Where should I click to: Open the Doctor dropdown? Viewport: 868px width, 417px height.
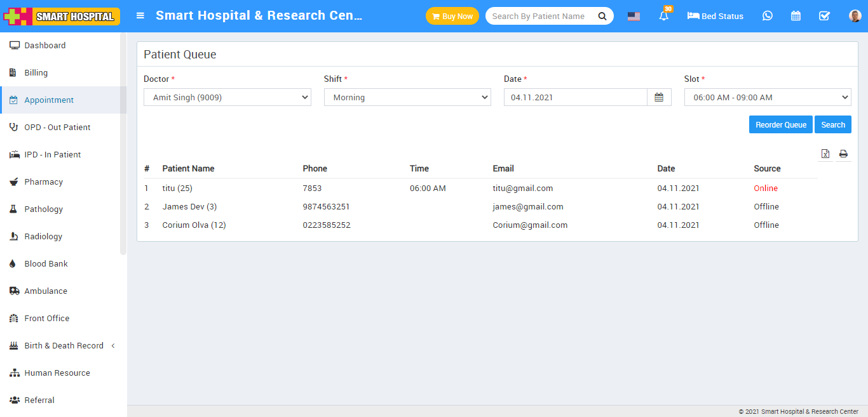(x=227, y=97)
